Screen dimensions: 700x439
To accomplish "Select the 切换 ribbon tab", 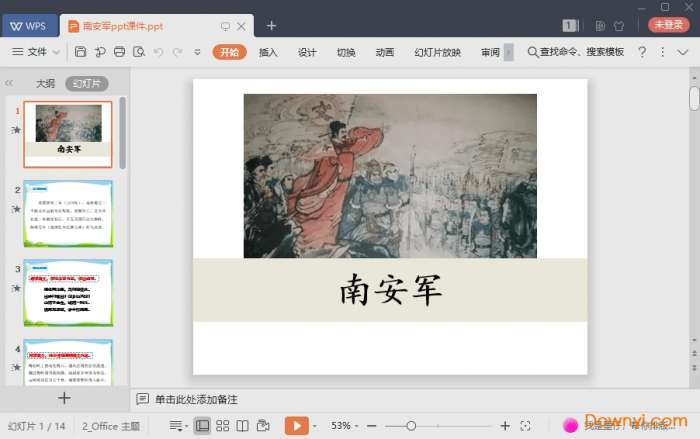I will (346, 52).
